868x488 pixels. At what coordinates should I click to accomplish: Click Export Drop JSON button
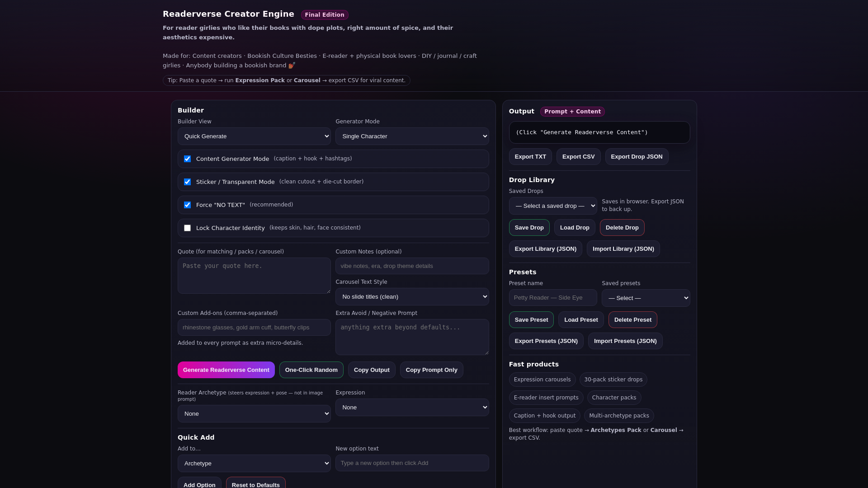click(637, 157)
